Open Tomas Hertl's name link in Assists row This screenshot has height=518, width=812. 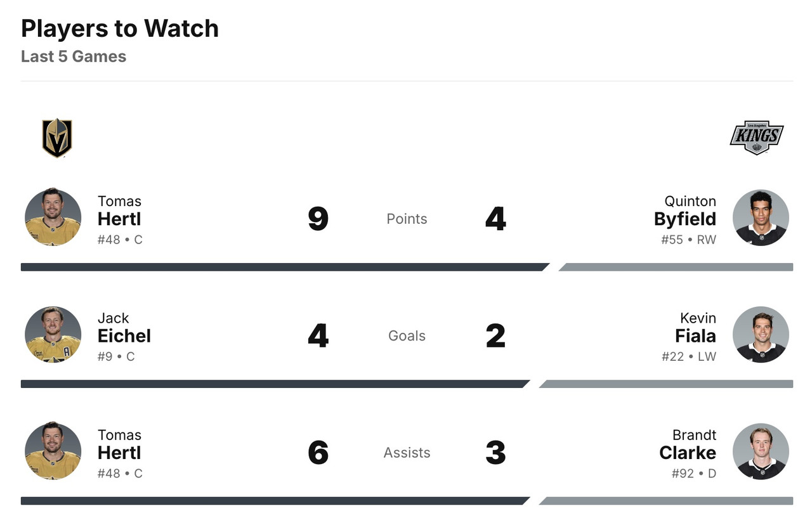(119, 453)
